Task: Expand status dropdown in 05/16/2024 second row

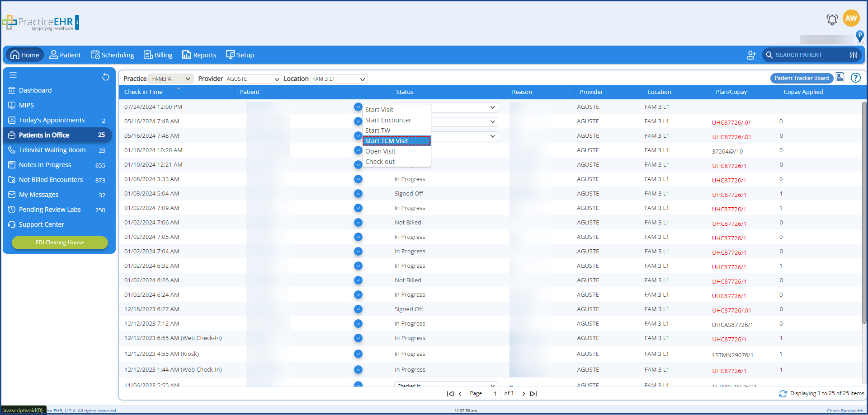Action: click(492, 122)
